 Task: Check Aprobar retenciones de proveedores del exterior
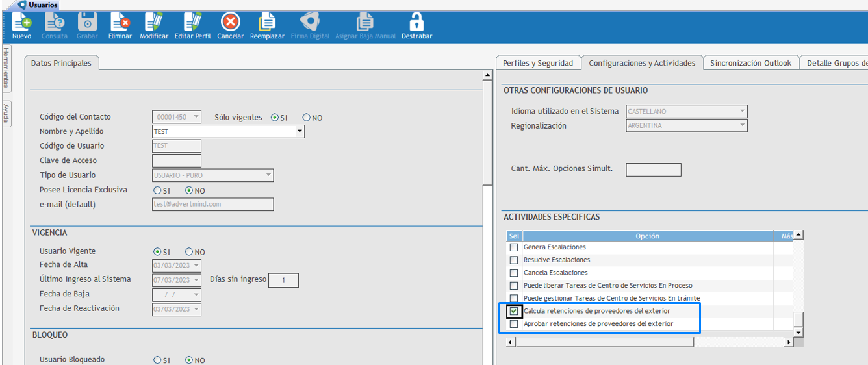pos(514,324)
